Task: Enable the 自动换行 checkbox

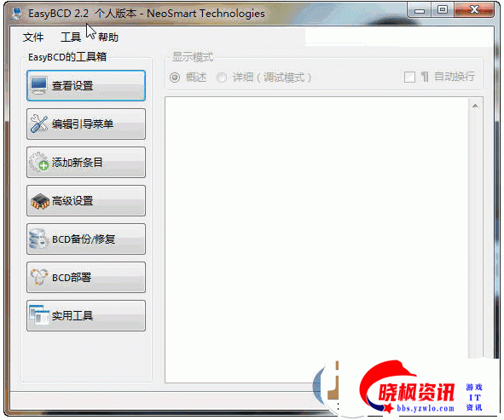Action: 409,77
